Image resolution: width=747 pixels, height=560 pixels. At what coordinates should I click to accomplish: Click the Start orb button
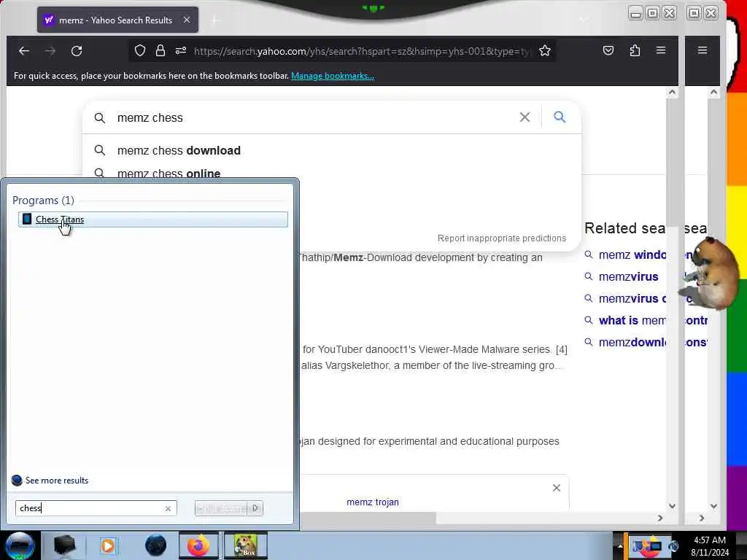click(x=20, y=545)
